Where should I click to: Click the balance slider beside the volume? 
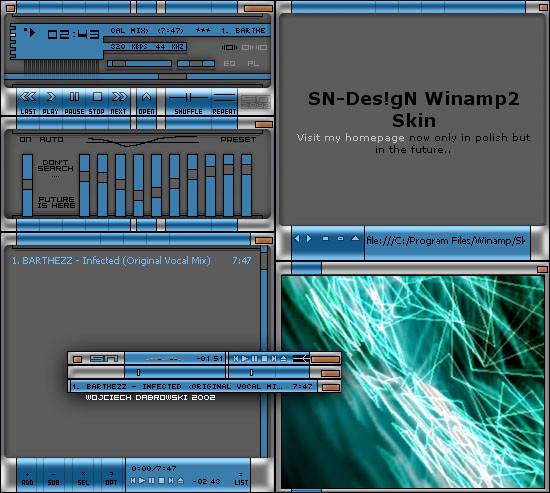pyautogui.click(x=196, y=64)
